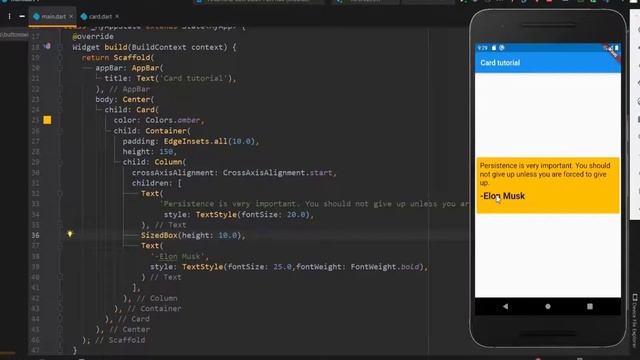
Task: Close the main.dart tab
Action: pos(71,16)
